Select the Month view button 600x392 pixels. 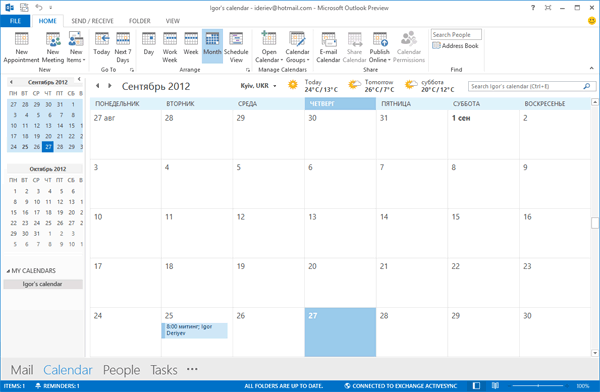click(x=212, y=46)
